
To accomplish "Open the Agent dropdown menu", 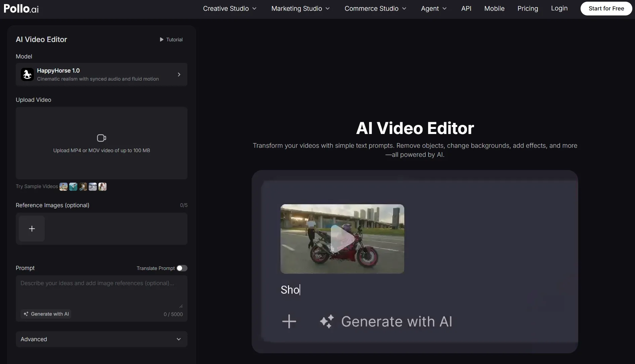I will point(434,8).
